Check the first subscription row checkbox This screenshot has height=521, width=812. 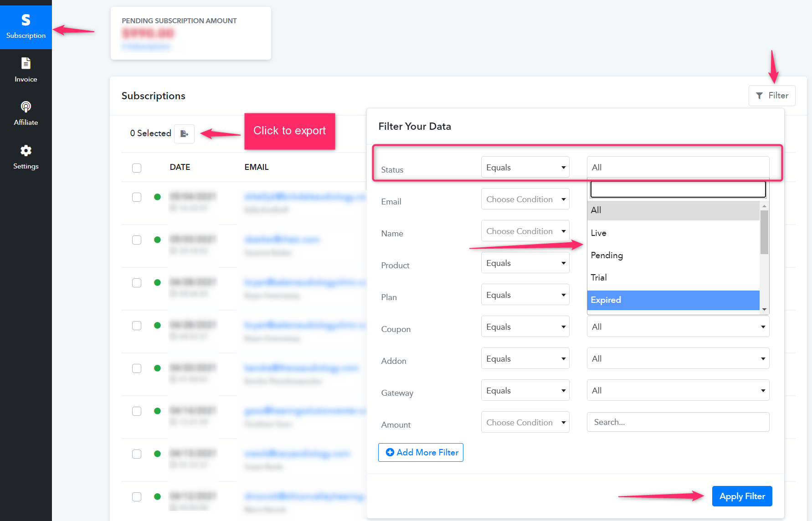pos(137,197)
